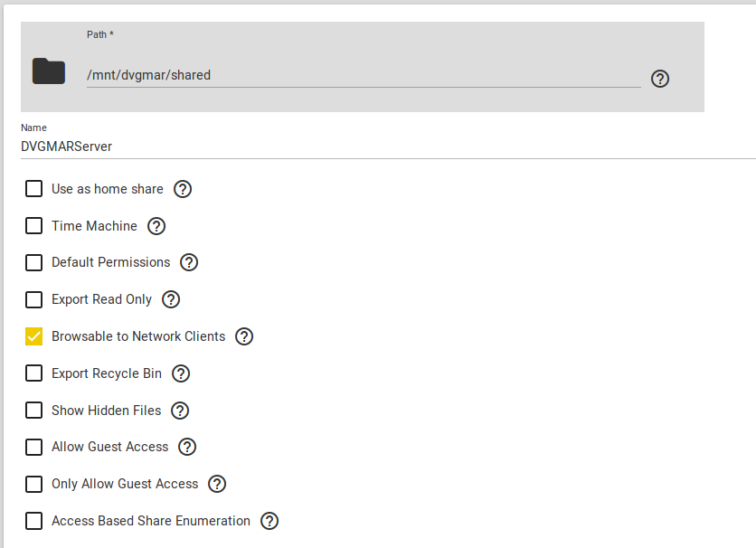Enable the Use as home share checkbox
Screen dimensions: 756x548
(34, 189)
